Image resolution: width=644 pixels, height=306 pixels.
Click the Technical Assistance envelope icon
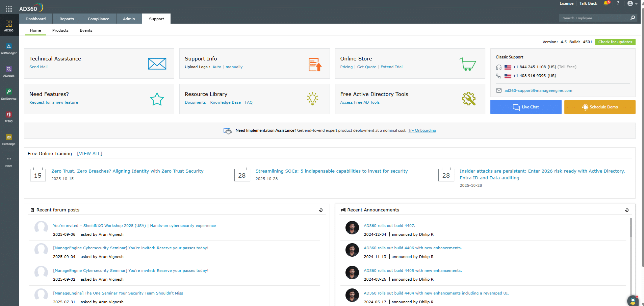[x=157, y=63]
